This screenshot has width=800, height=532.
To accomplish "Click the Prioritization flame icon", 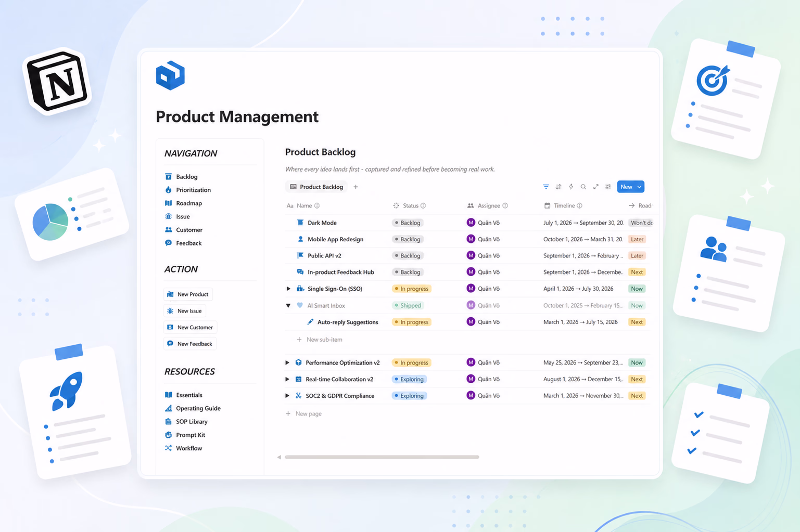I will [168, 190].
